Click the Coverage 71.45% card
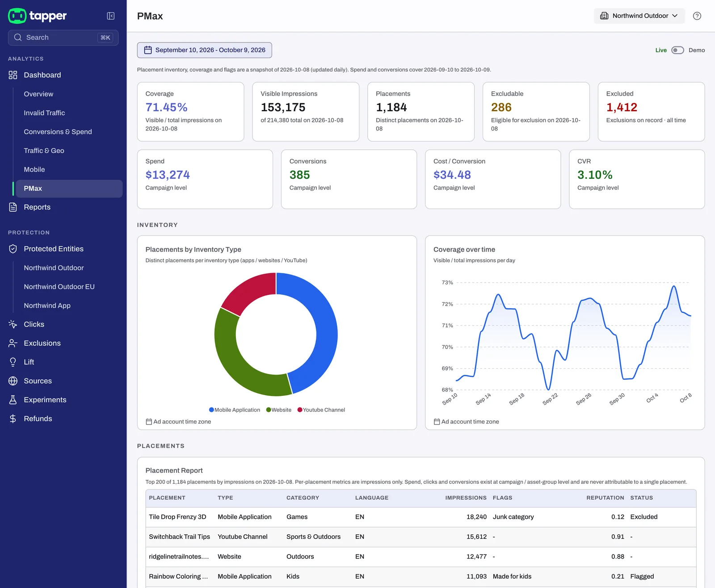This screenshot has height=588, width=715. [190, 112]
